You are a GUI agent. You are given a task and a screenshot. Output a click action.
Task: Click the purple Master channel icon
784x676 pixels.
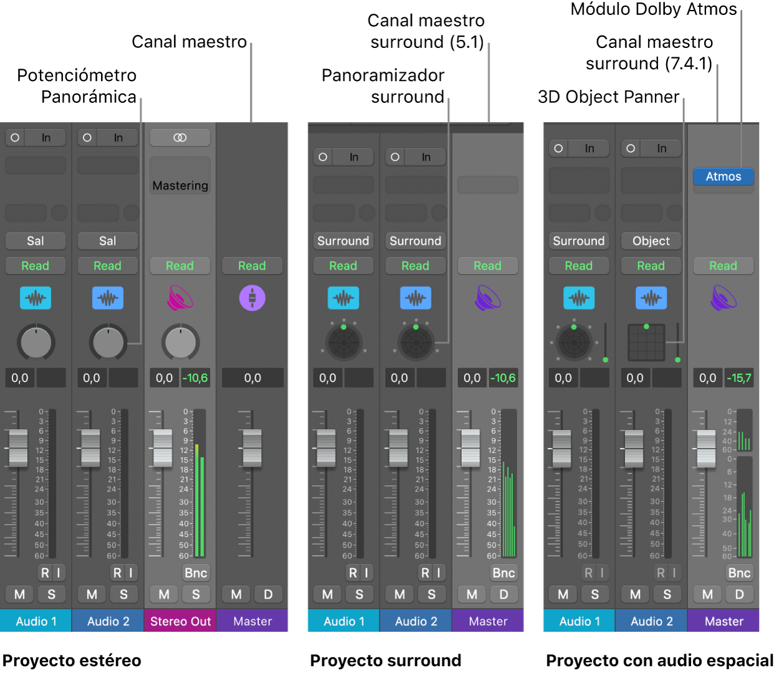252,298
